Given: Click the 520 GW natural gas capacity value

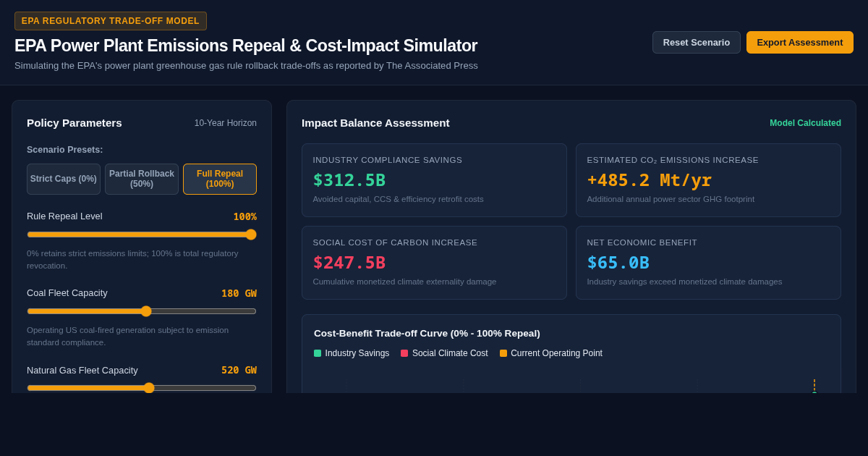Looking at the screenshot, I should coord(239,370).
